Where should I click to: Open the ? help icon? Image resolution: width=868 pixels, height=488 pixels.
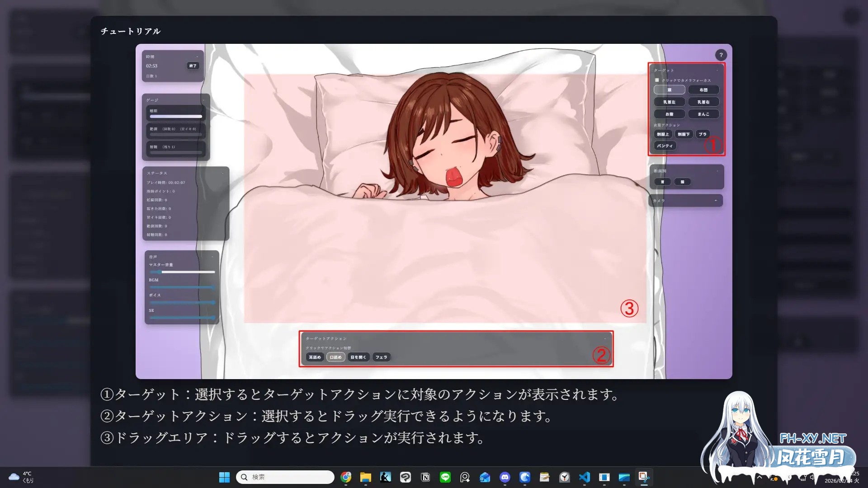721,55
